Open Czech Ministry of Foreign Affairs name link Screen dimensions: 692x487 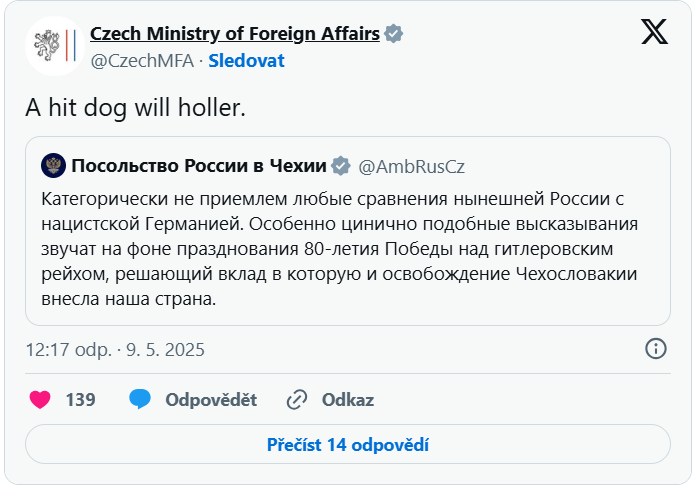pos(235,34)
